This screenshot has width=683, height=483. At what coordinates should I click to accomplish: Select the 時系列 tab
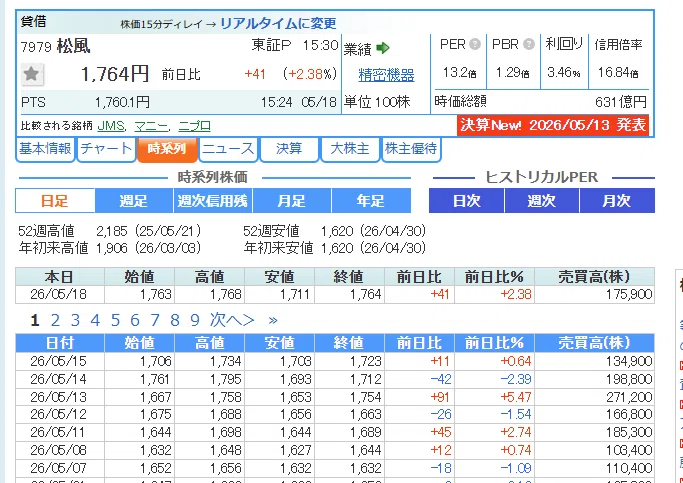pyautogui.click(x=167, y=149)
